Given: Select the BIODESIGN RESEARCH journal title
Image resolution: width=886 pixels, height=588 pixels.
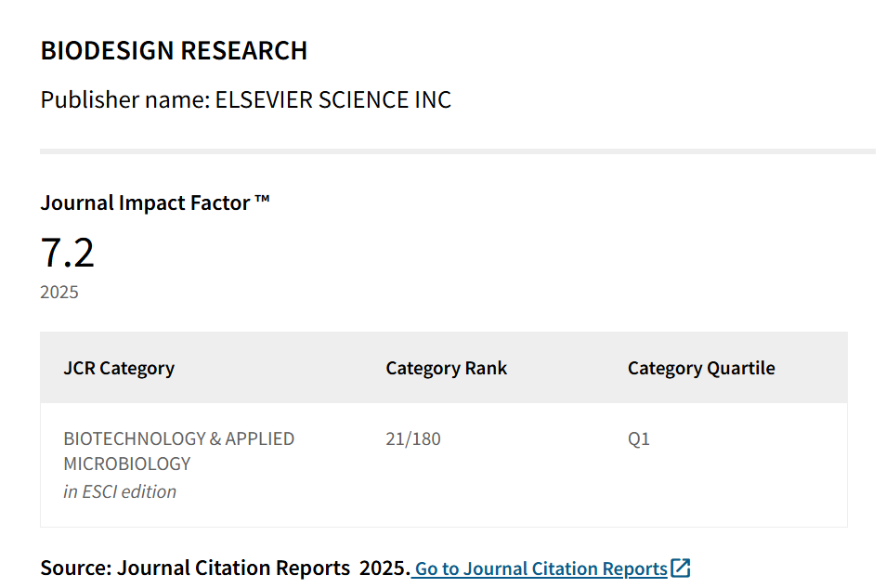Looking at the screenshot, I should (x=174, y=51).
